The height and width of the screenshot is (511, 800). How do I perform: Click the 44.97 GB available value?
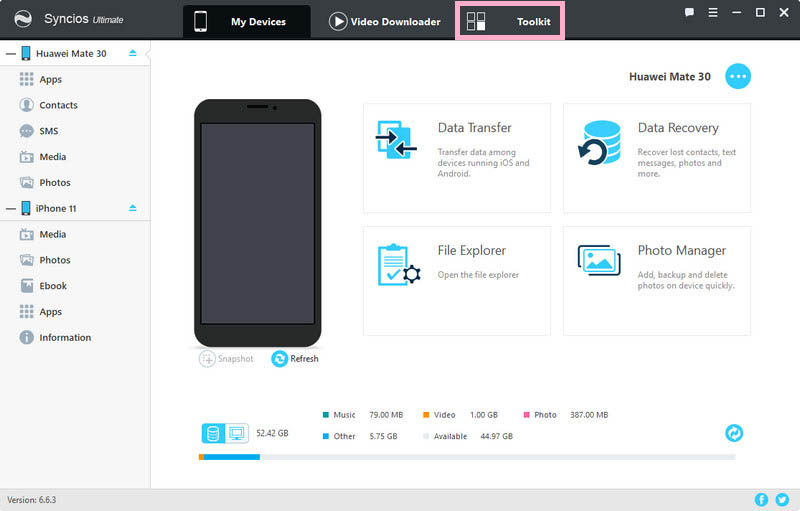(x=496, y=436)
